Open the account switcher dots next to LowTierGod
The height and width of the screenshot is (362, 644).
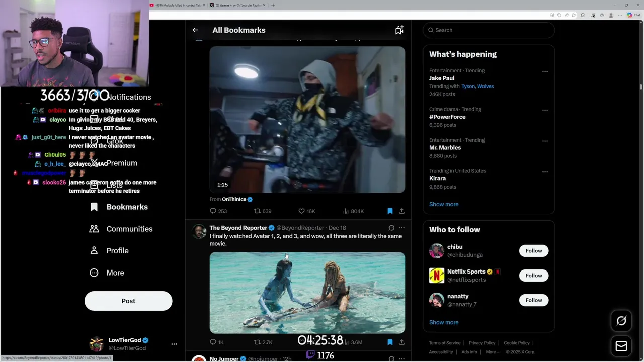pyautogui.click(x=174, y=344)
